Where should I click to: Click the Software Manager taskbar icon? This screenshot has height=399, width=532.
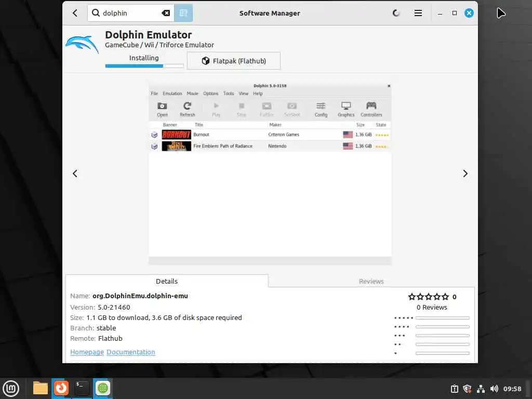103,388
